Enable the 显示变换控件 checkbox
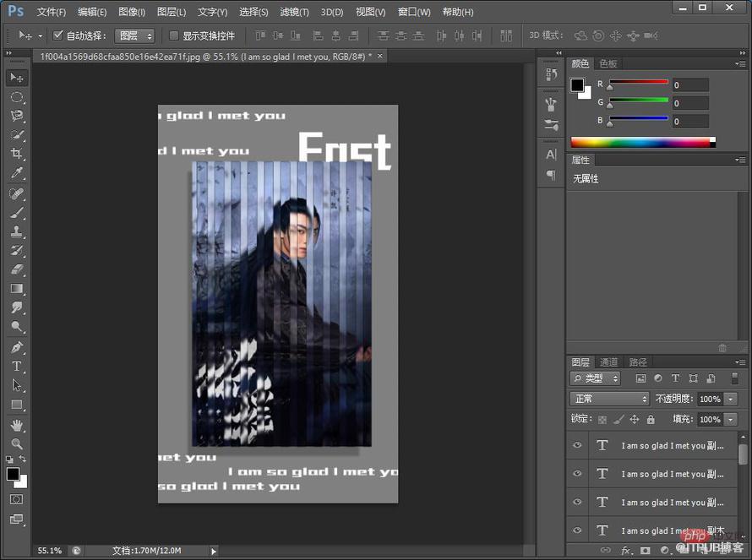752x560 pixels. 173,35
